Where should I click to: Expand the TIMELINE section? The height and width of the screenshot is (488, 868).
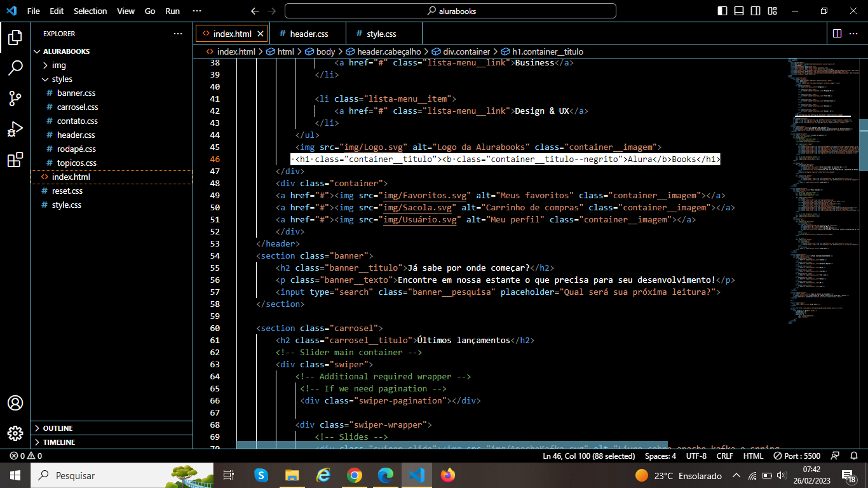click(111, 442)
